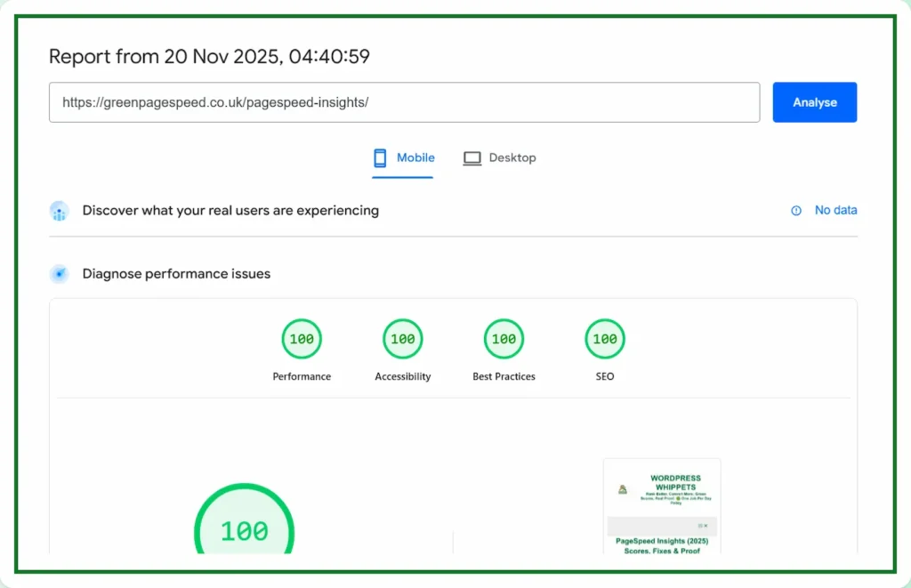
Task: Select the SEO score circle showing 100
Action: pyautogui.click(x=604, y=339)
